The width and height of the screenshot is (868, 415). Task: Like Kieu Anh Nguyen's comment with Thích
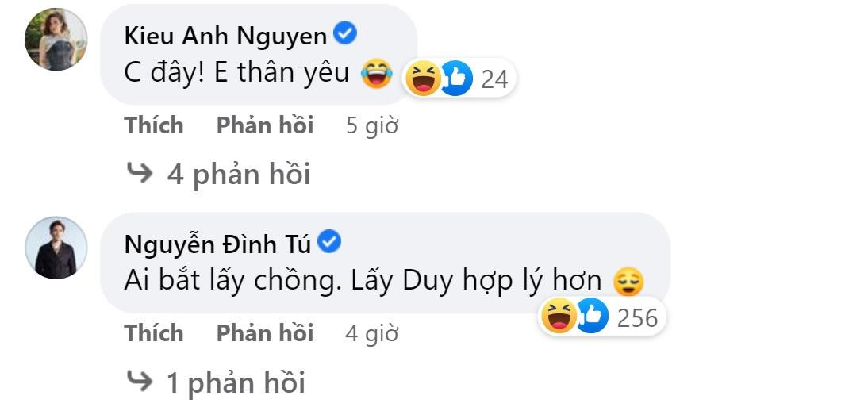[x=154, y=125]
